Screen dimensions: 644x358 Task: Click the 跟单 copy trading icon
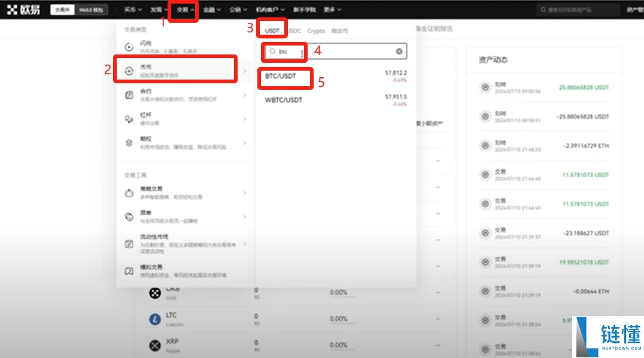click(x=129, y=217)
